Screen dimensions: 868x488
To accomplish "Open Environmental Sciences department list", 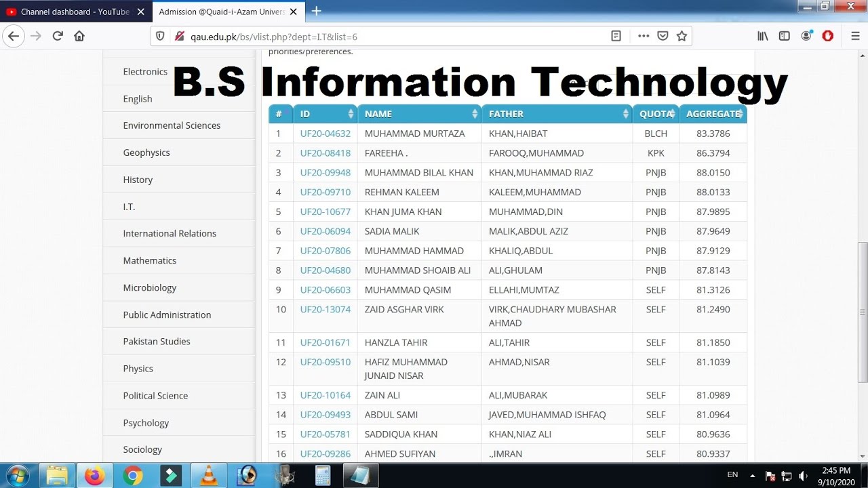I will 172,125.
